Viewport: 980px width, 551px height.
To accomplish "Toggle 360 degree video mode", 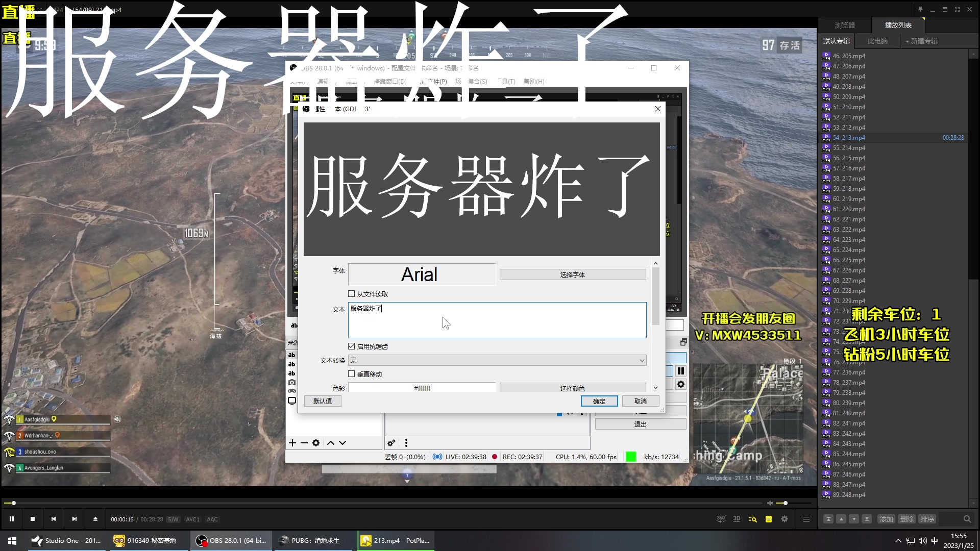I will click(x=721, y=519).
